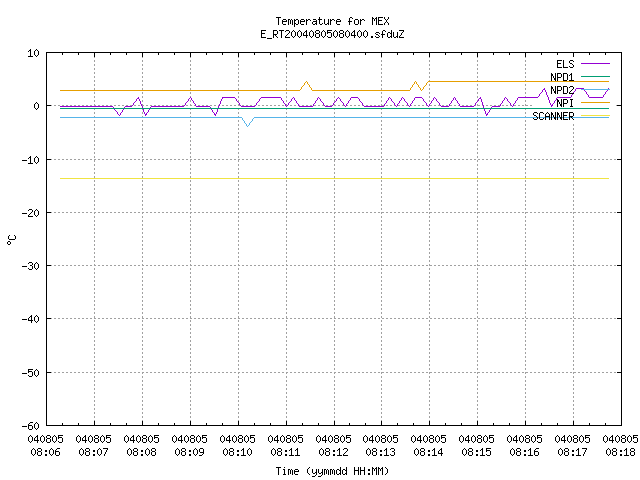640x480 pixels.
Task: Click the chart title 'Temperature for MEX'
Action: (332, 21)
